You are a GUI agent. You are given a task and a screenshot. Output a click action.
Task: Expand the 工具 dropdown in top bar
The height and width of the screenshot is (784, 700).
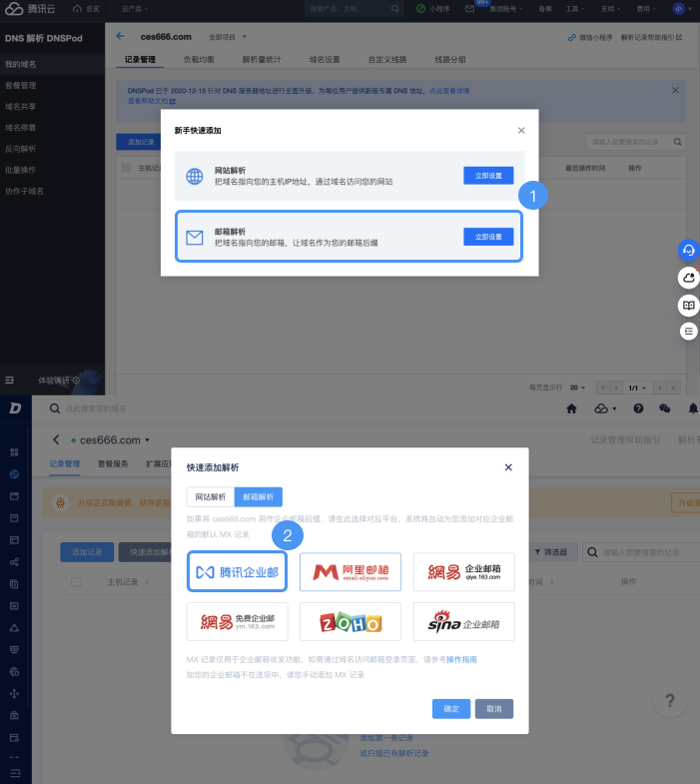pyautogui.click(x=575, y=9)
